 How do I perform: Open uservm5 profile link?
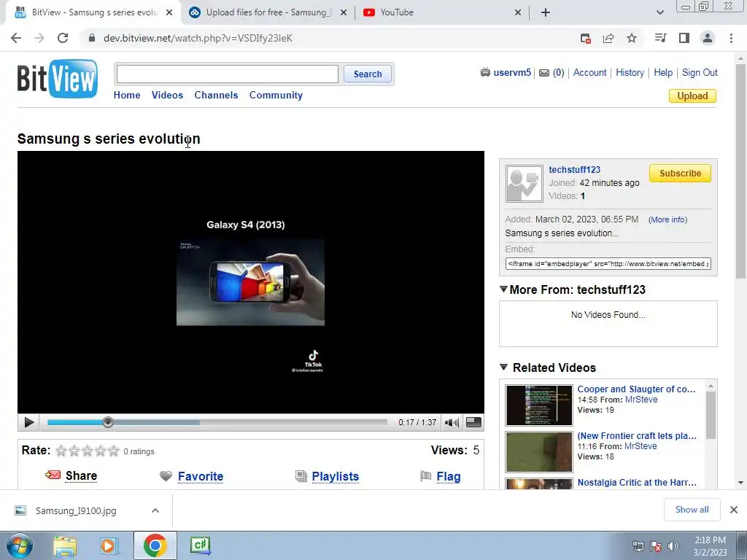coord(512,72)
